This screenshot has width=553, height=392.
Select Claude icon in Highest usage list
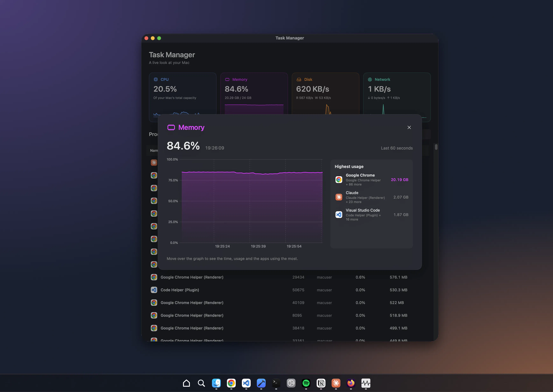coord(339,197)
